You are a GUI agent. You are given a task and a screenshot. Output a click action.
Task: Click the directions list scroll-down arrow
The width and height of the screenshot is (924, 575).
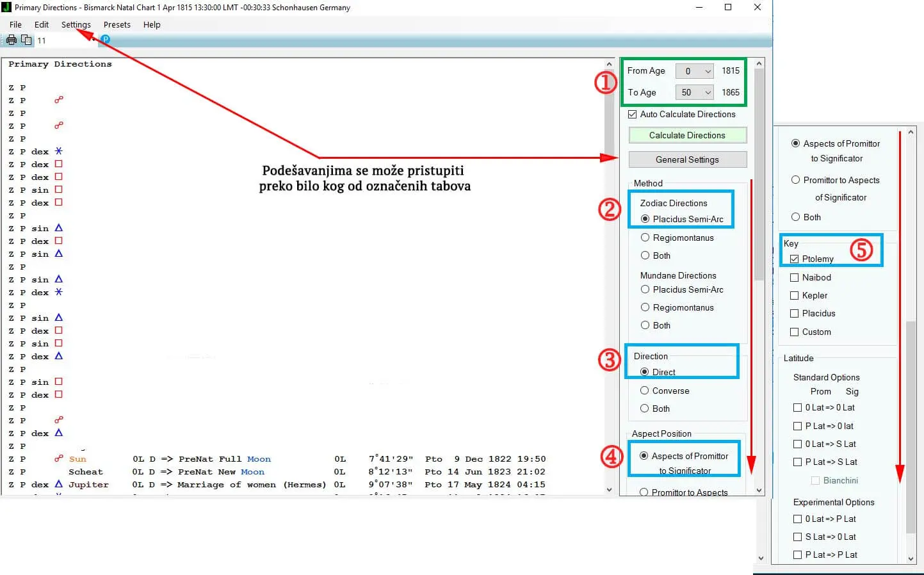tap(609, 490)
